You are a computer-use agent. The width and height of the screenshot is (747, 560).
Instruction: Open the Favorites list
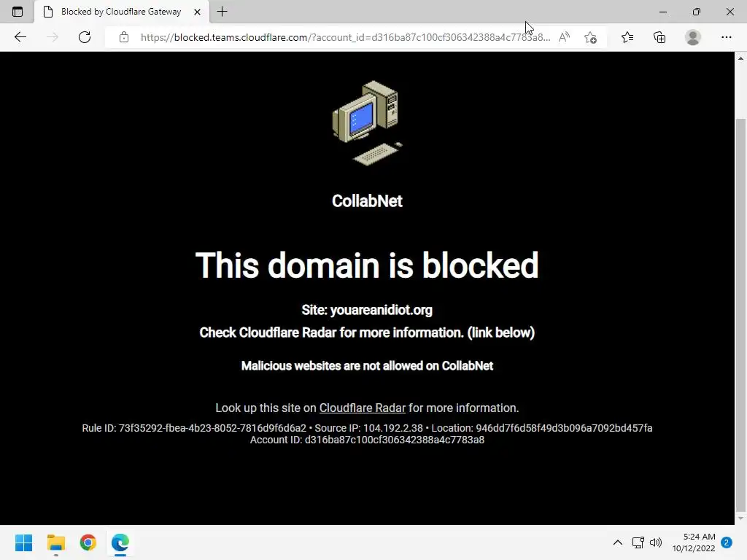coord(627,37)
